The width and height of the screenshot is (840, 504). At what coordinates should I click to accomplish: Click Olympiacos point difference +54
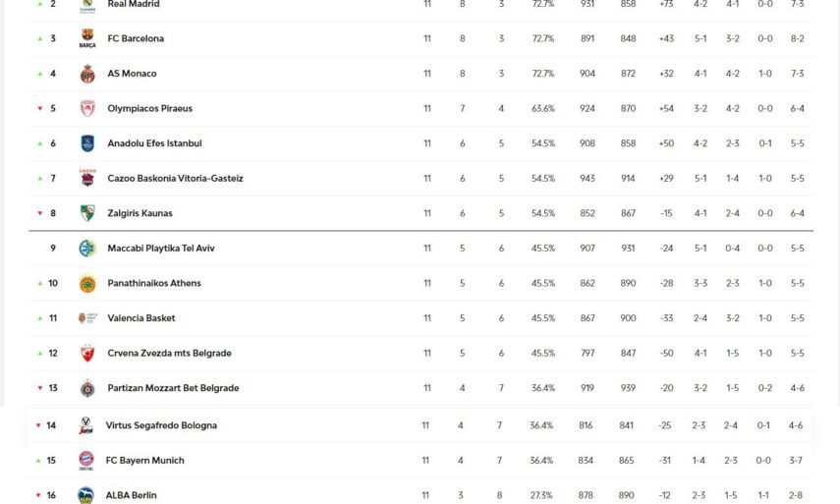tap(667, 109)
